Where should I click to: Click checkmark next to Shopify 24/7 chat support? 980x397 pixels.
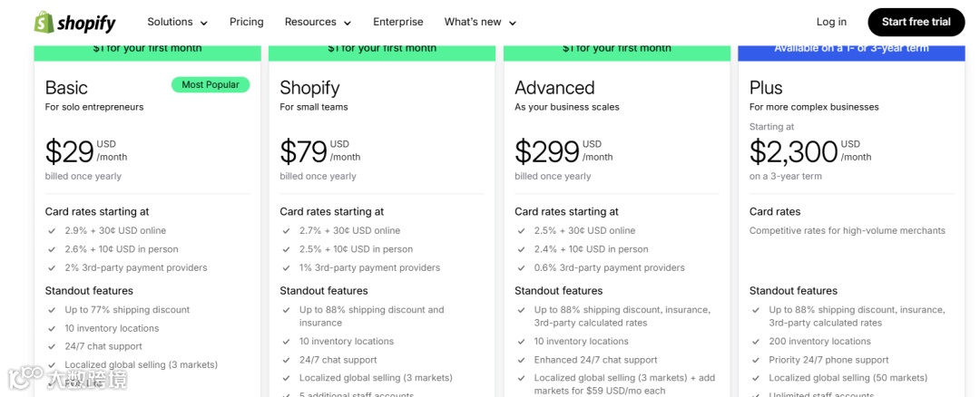[x=287, y=360]
